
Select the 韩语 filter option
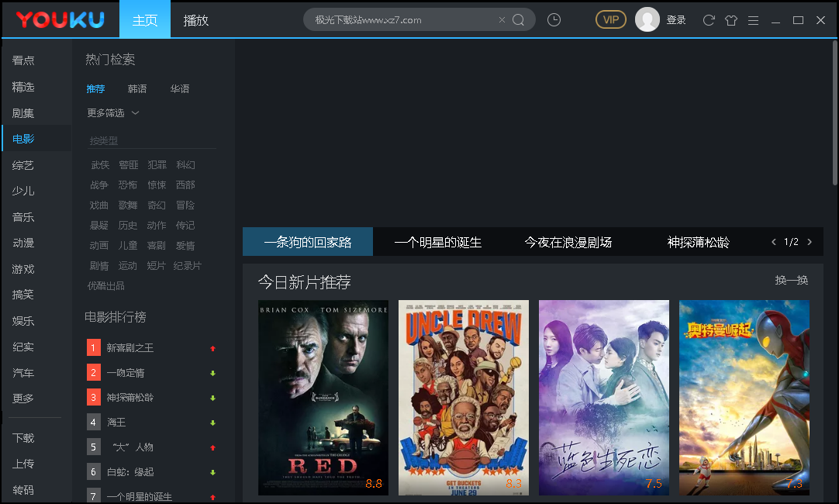(137, 89)
